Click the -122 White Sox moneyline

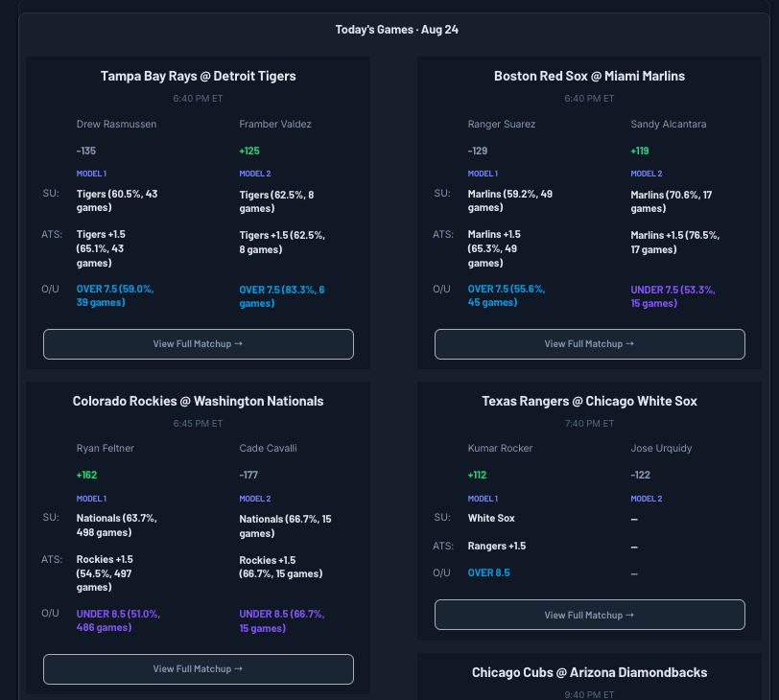coord(641,475)
